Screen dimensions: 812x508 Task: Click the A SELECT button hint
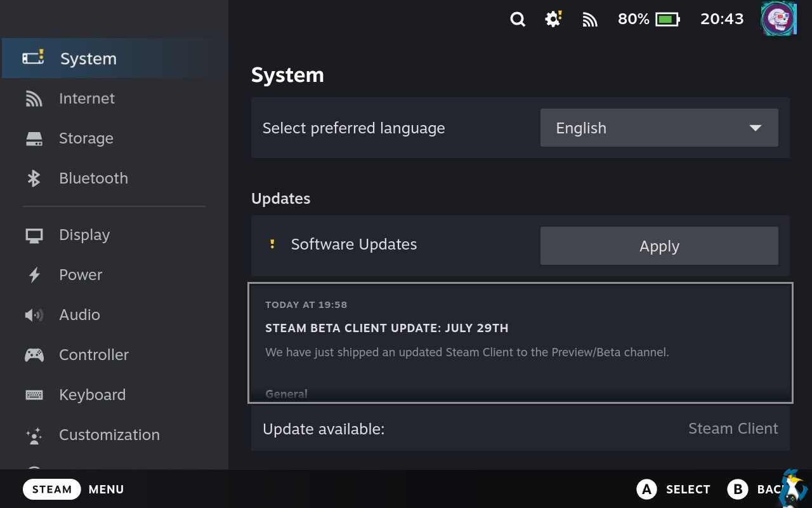pyautogui.click(x=674, y=489)
